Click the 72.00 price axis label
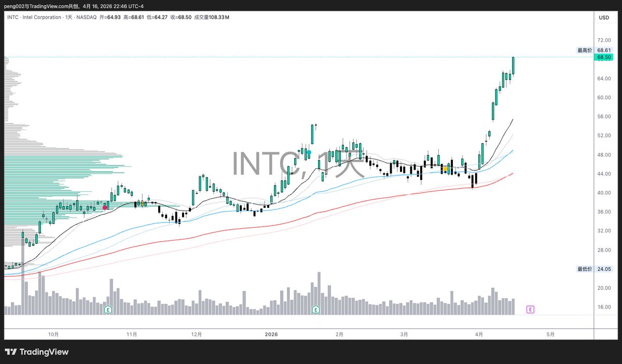Viewport: 622px width, 364px height. [x=604, y=40]
